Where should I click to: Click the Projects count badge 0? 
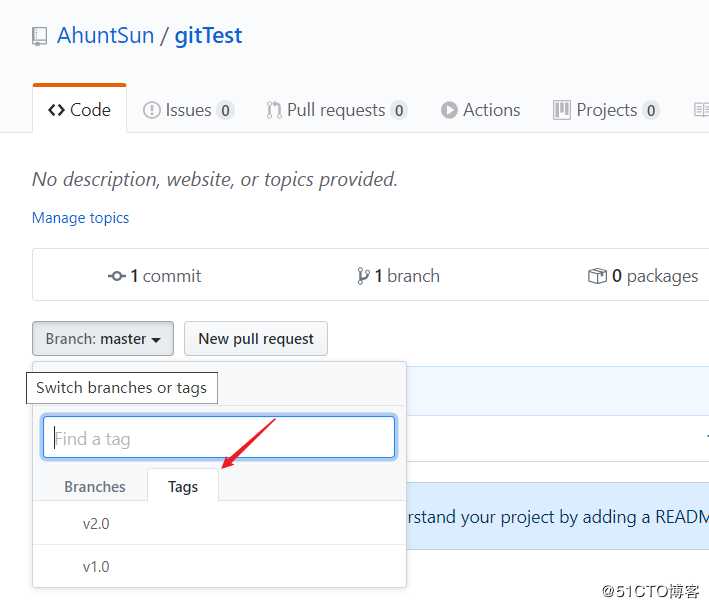(x=651, y=110)
